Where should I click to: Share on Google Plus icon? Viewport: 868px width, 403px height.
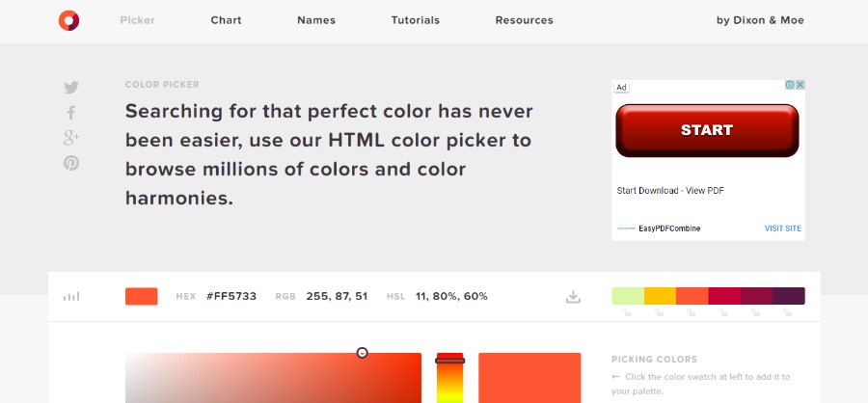70,139
